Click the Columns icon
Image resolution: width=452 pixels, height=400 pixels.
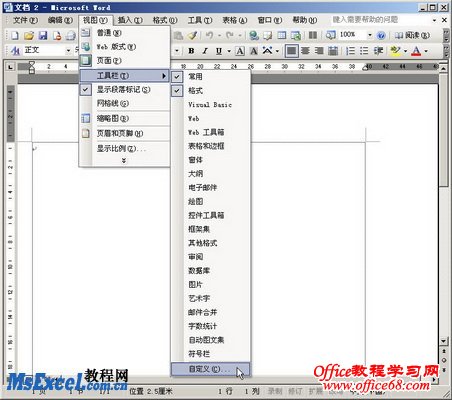pos(313,35)
